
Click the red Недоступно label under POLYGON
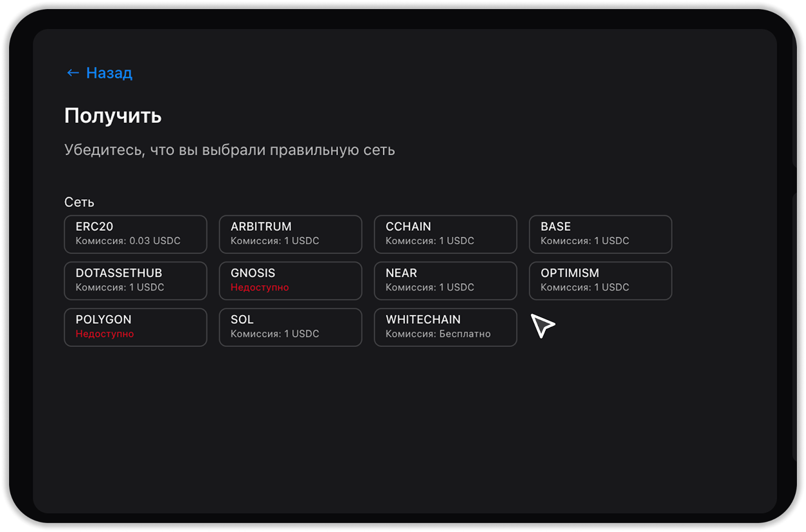point(105,334)
